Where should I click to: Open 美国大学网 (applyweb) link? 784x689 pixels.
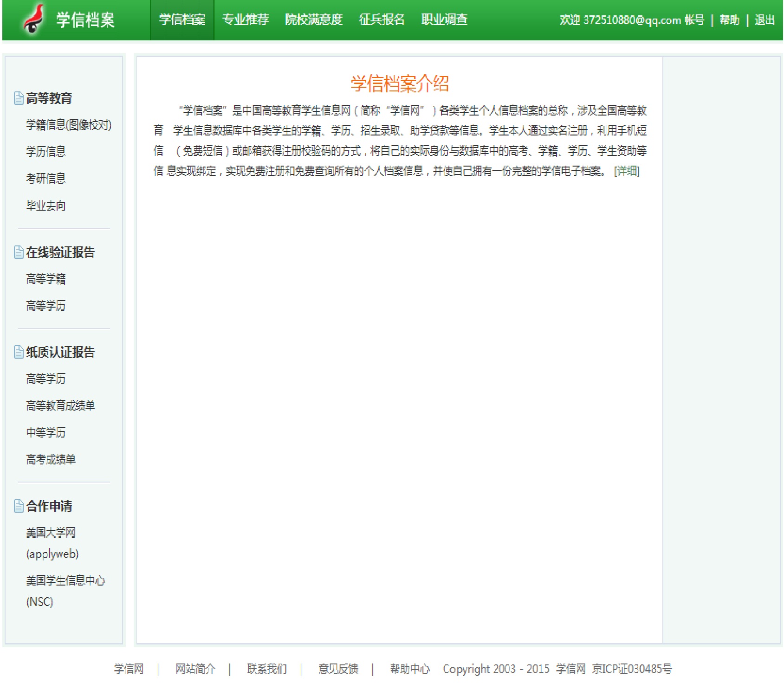(x=52, y=543)
